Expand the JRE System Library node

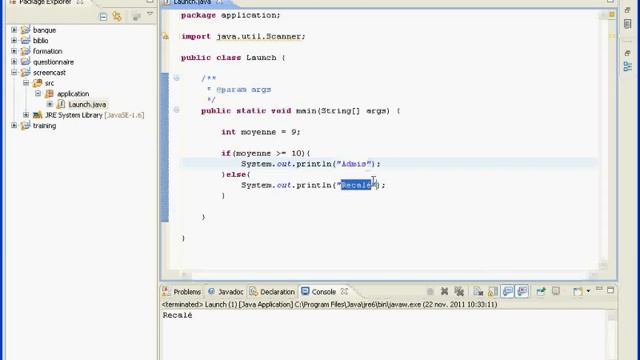(x=26, y=115)
